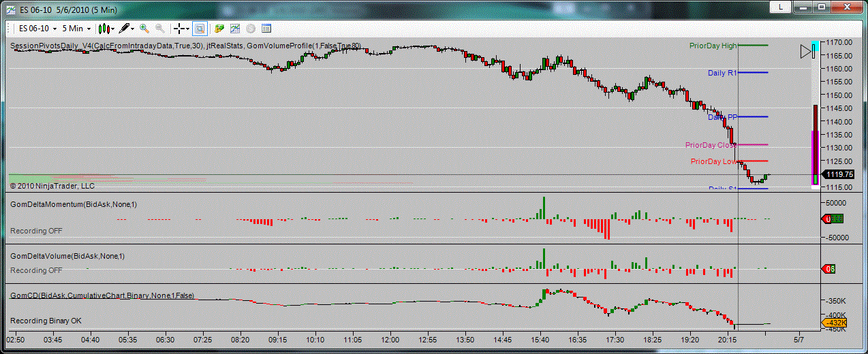Open the 5 Min interval dropdown

pos(76,29)
